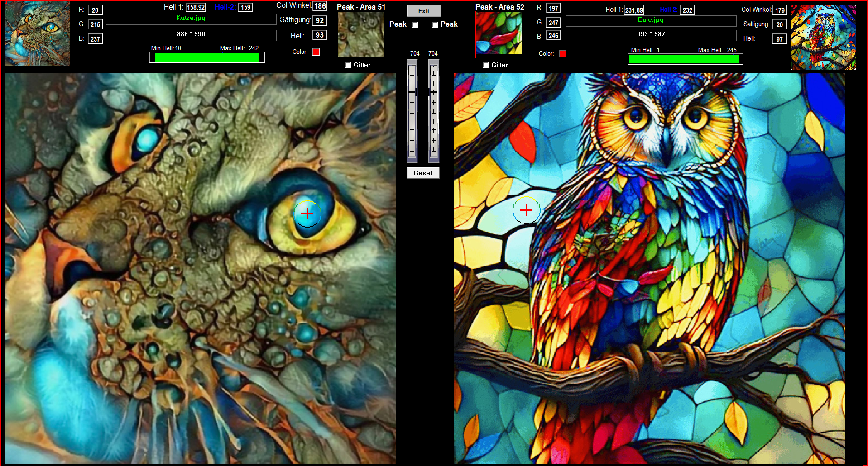
Task: Click the left vertical slider handle
Action: click(x=412, y=92)
